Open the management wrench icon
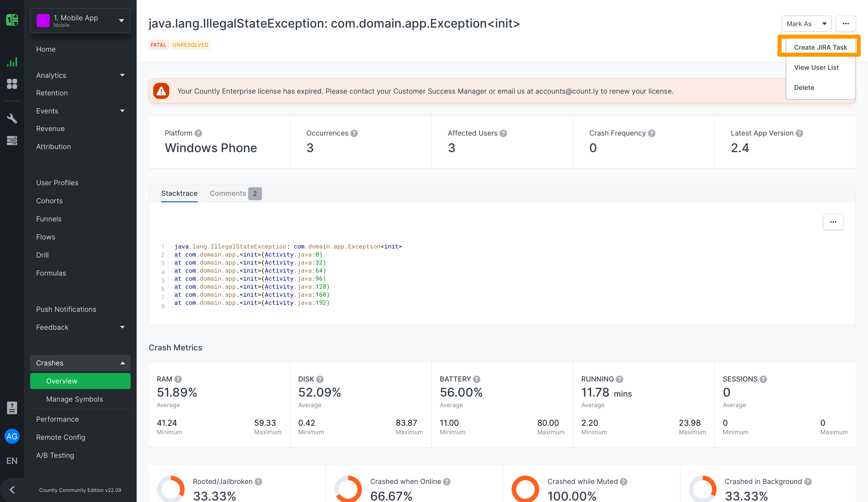 tap(12, 118)
